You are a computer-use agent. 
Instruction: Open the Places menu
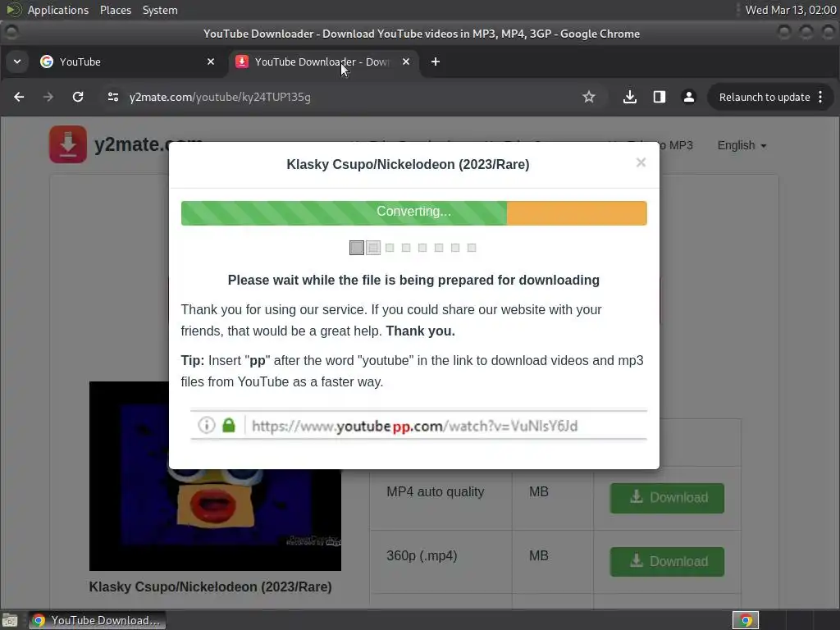[115, 10]
